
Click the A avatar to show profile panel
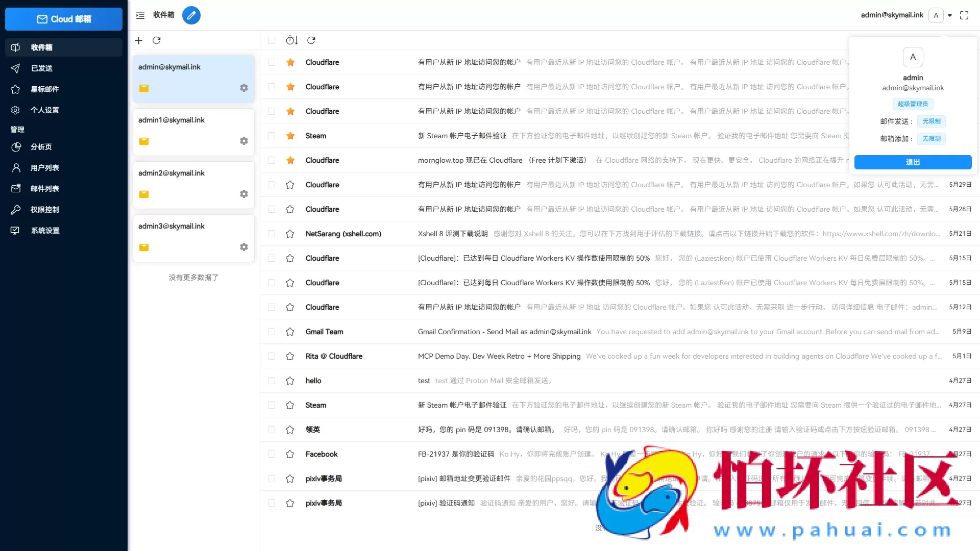point(937,15)
